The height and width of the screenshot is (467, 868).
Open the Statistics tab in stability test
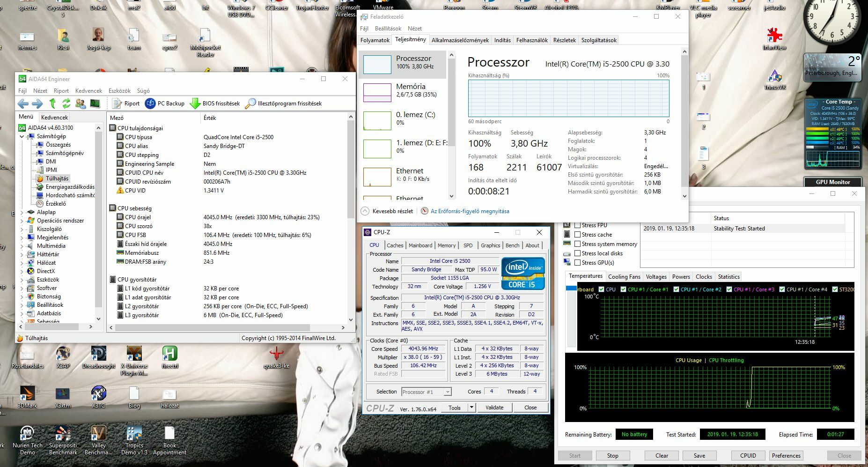click(x=728, y=277)
